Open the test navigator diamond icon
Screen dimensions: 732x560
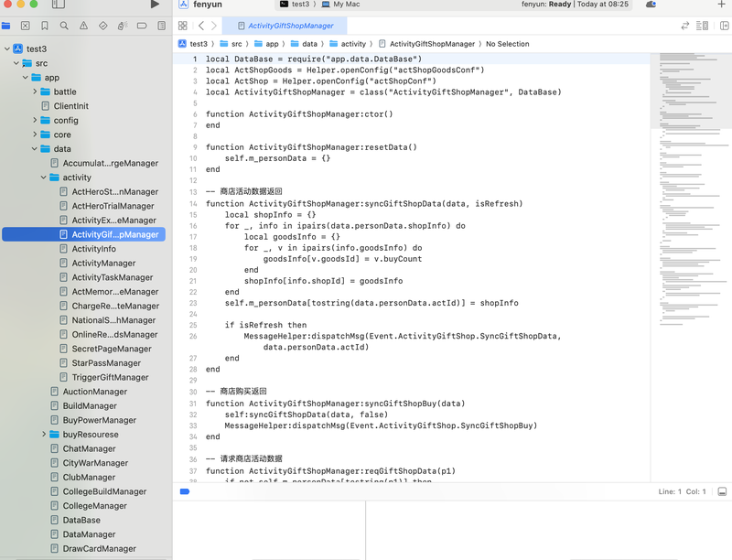(x=103, y=26)
